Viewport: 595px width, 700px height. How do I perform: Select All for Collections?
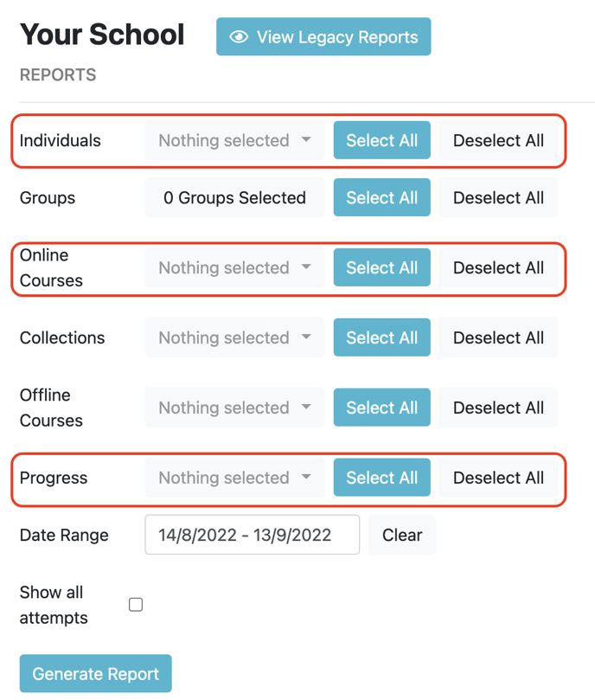pyautogui.click(x=381, y=337)
